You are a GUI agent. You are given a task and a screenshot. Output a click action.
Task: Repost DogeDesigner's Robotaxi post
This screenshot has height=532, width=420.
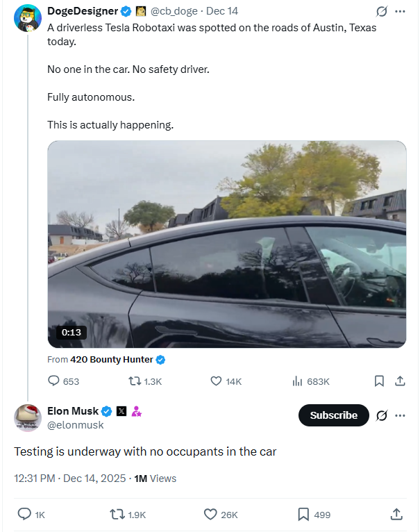[136, 381]
